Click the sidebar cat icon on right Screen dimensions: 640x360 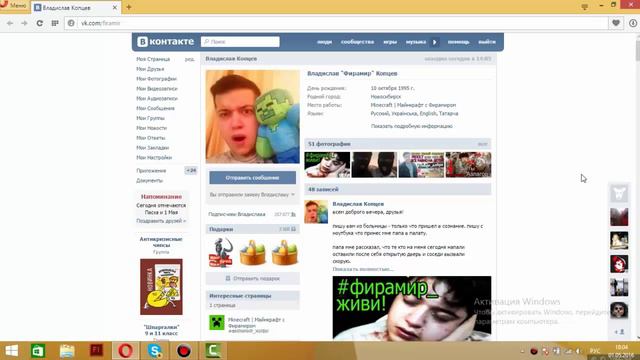point(619,193)
